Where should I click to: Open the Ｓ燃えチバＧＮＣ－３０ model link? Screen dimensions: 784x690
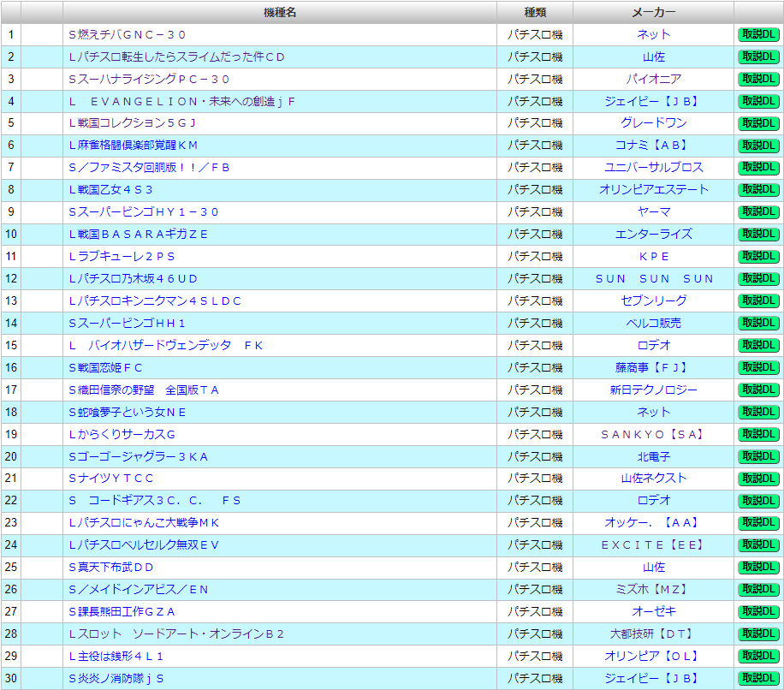click(x=127, y=34)
